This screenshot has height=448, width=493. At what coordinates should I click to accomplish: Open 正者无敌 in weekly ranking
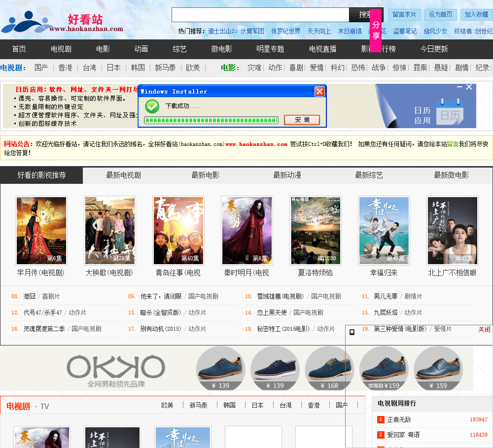point(399,420)
